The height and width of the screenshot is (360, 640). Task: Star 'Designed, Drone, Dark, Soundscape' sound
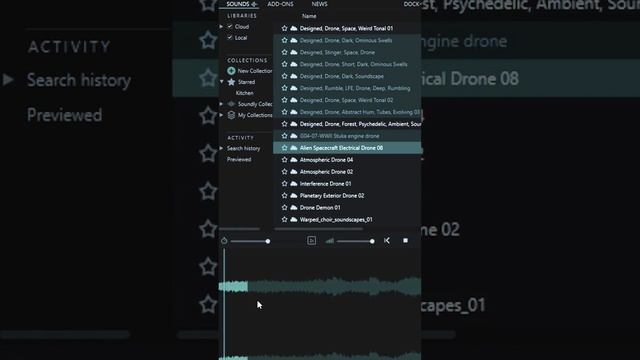(x=284, y=76)
